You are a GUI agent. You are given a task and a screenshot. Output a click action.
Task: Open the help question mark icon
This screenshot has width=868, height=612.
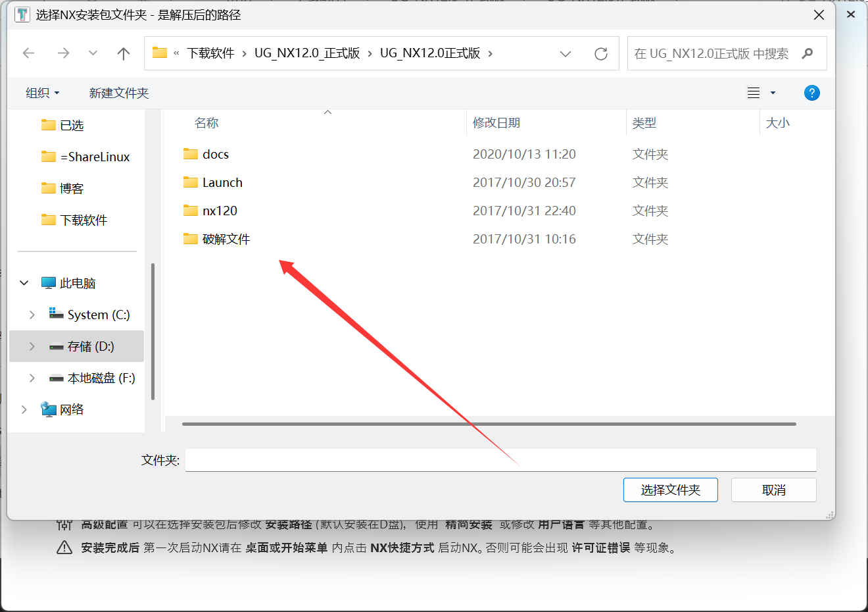(x=811, y=93)
